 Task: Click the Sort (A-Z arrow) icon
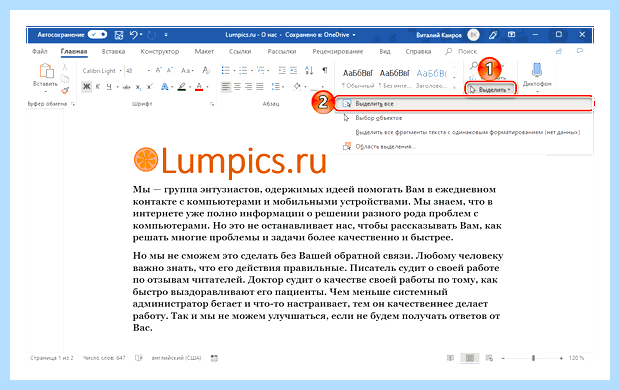309,70
